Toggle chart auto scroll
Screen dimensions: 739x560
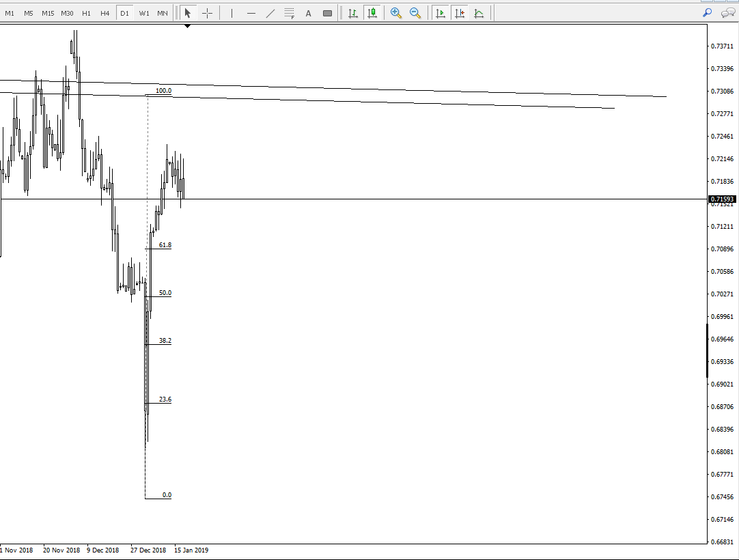(x=441, y=13)
